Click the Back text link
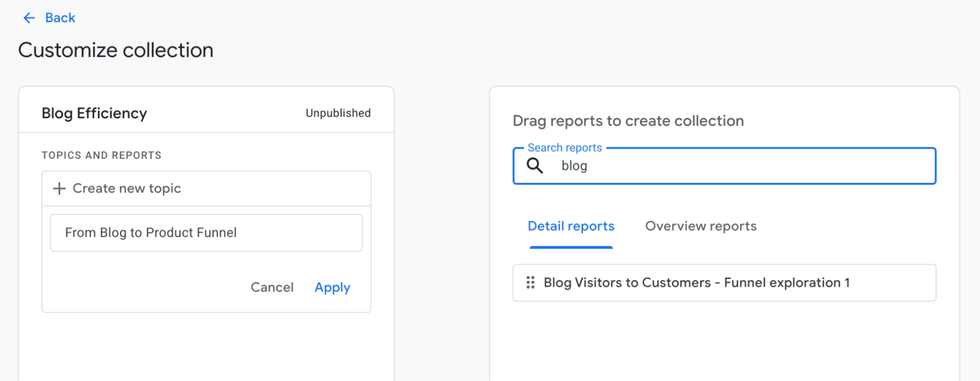Screen dimensions: 980x381 [60, 18]
